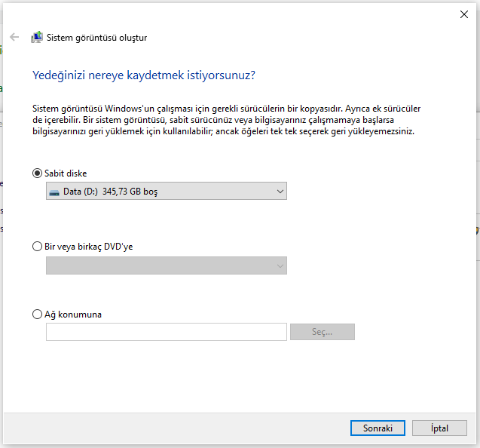480x448 pixels.
Task: Open the Data (D:) drive dropdown
Action: pos(167,192)
